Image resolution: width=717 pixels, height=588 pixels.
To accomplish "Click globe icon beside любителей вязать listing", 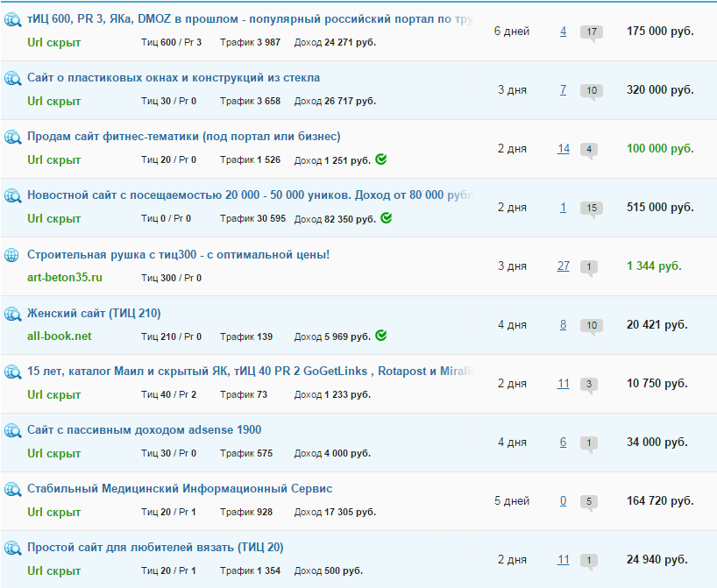I will (13, 548).
